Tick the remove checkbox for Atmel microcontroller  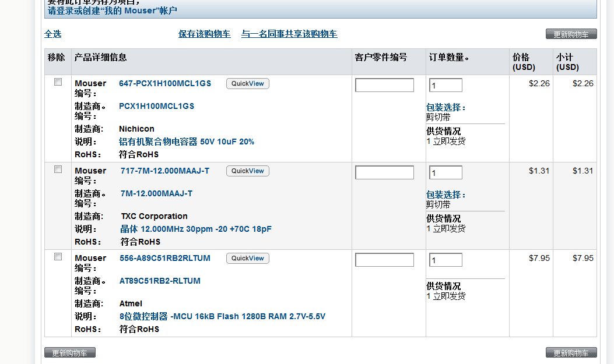point(58,256)
